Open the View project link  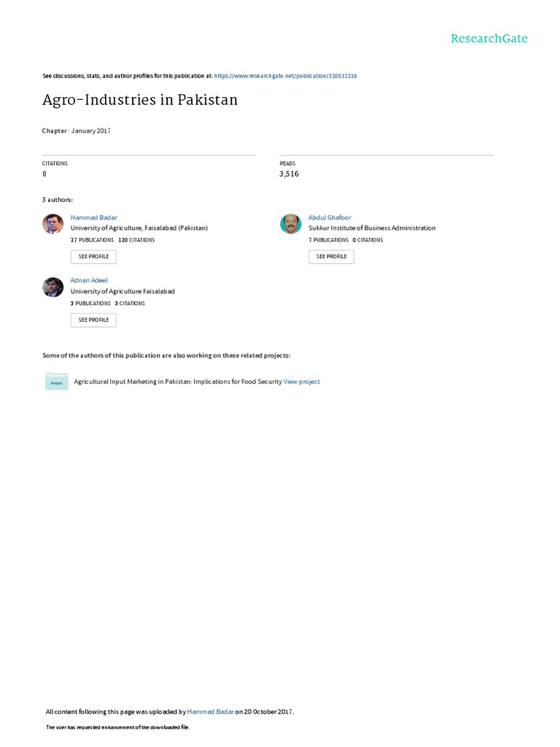301,382
